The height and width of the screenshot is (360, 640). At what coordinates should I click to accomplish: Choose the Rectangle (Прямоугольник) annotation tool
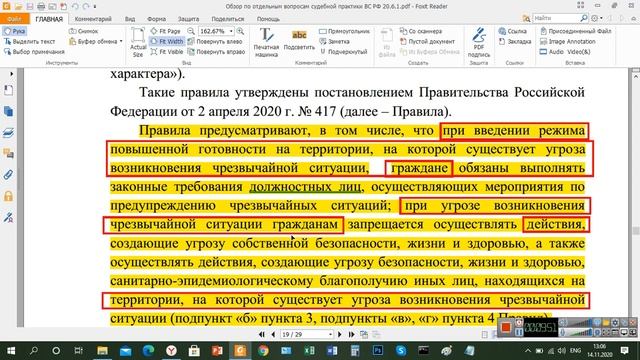[344, 31]
